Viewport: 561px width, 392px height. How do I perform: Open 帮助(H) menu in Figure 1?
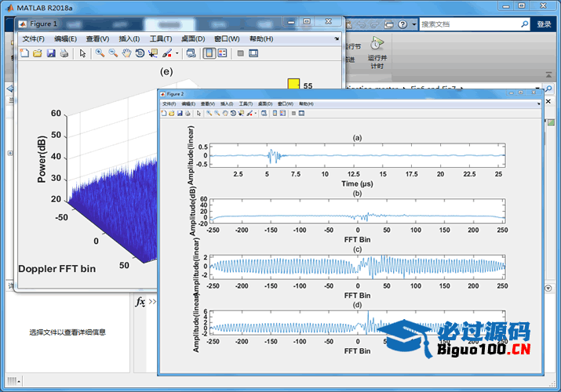pos(261,38)
